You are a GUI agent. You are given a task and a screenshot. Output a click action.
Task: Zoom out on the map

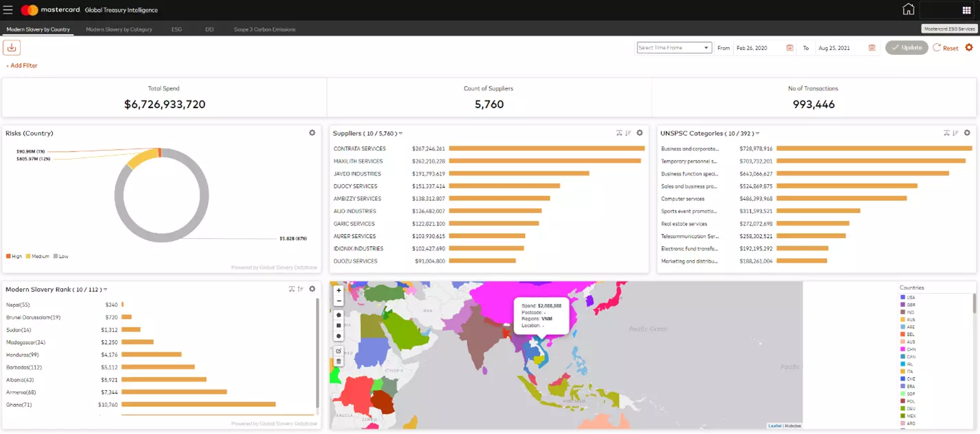pos(339,301)
